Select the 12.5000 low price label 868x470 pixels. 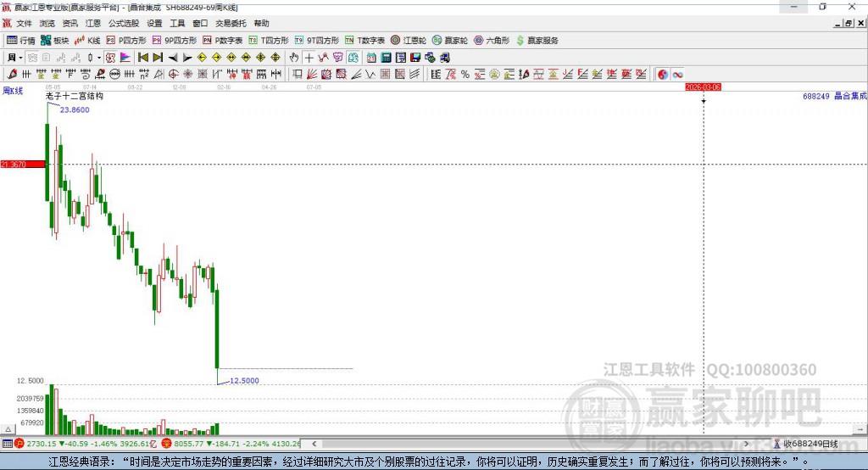tap(244, 381)
